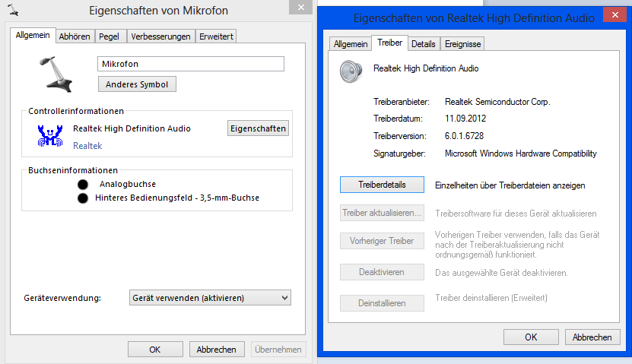Switch to the Verbesserungen tab

point(160,36)
